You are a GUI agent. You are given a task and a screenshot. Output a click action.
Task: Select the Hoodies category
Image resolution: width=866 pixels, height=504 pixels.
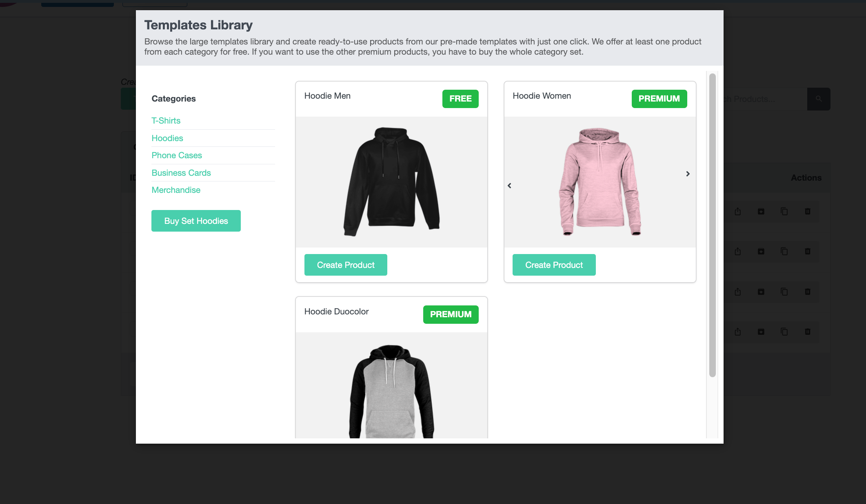tap(167, 138)
